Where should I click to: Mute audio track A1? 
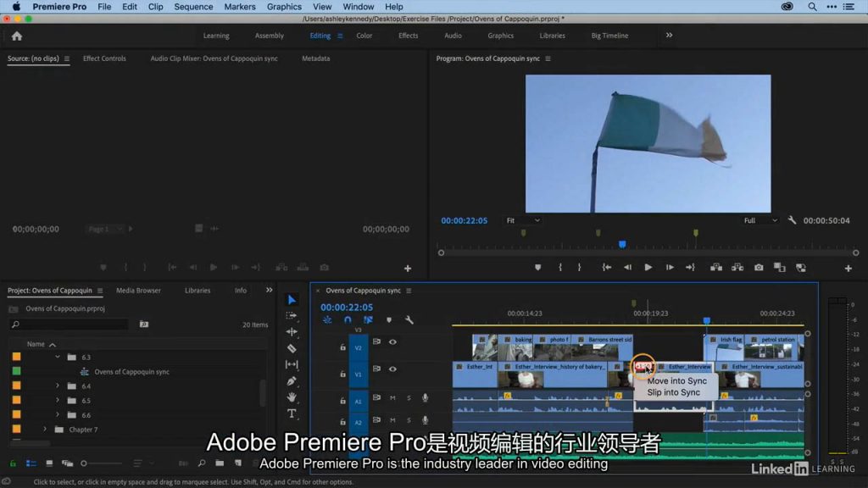point(392,398)
